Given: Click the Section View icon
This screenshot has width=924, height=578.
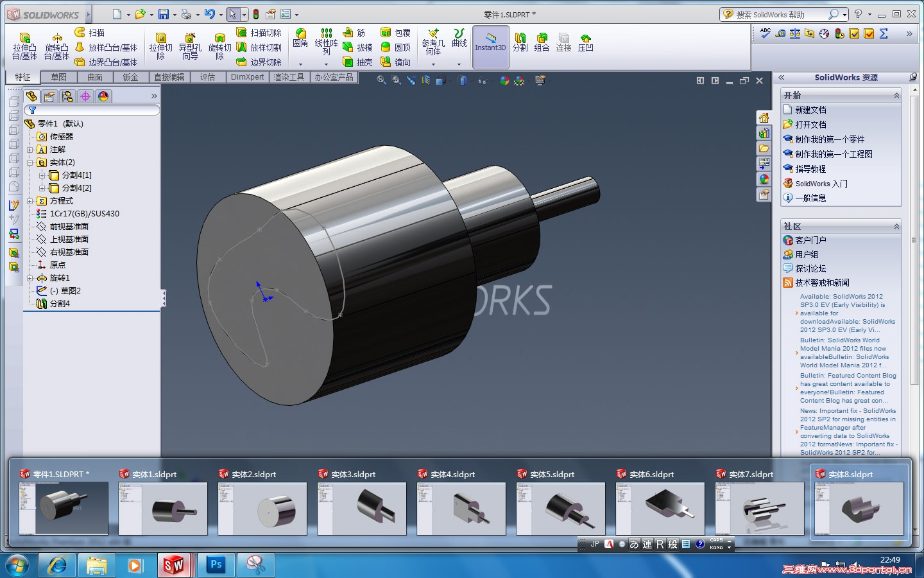Looking at the screenshot, I should point(425,80).
